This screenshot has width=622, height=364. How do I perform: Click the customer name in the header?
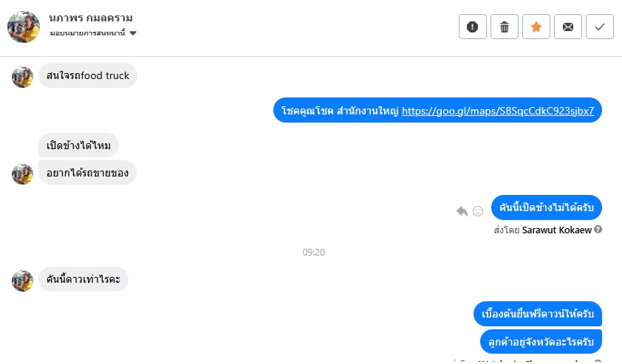point(91,18)
